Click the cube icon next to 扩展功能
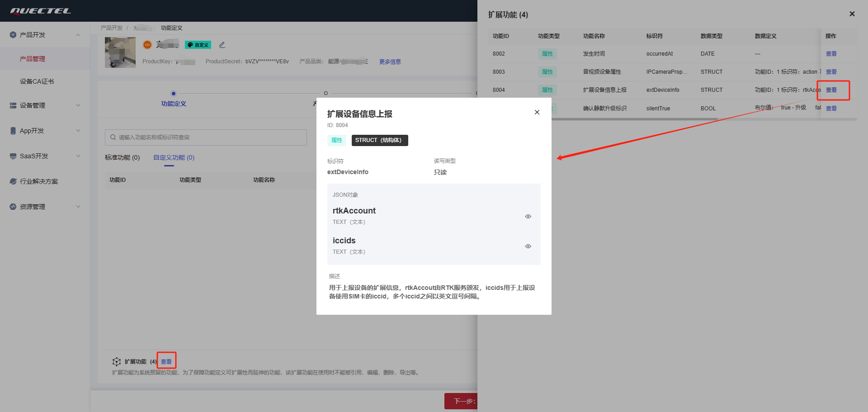The height and width of the screenshot is (412, 868). (117, 361)
